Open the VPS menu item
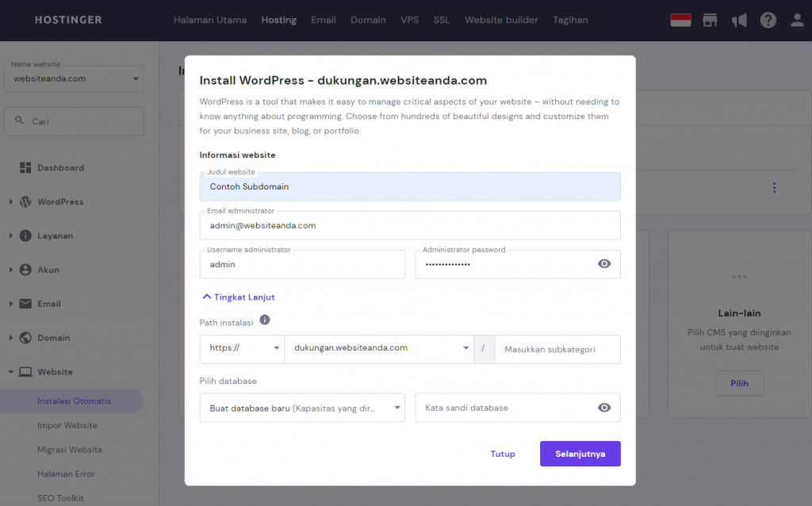The height and width of the screenshot is (506, 812). click(x=410, y=20)
